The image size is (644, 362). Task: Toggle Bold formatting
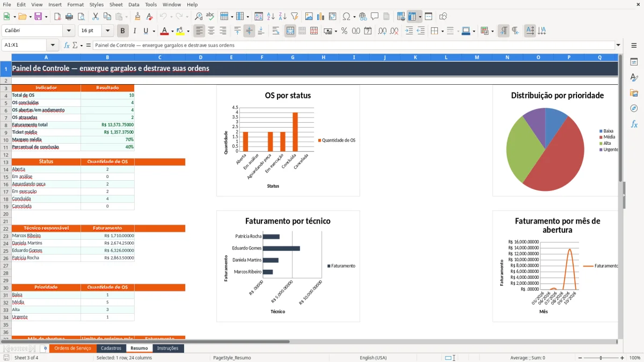[x=123, y=31]
